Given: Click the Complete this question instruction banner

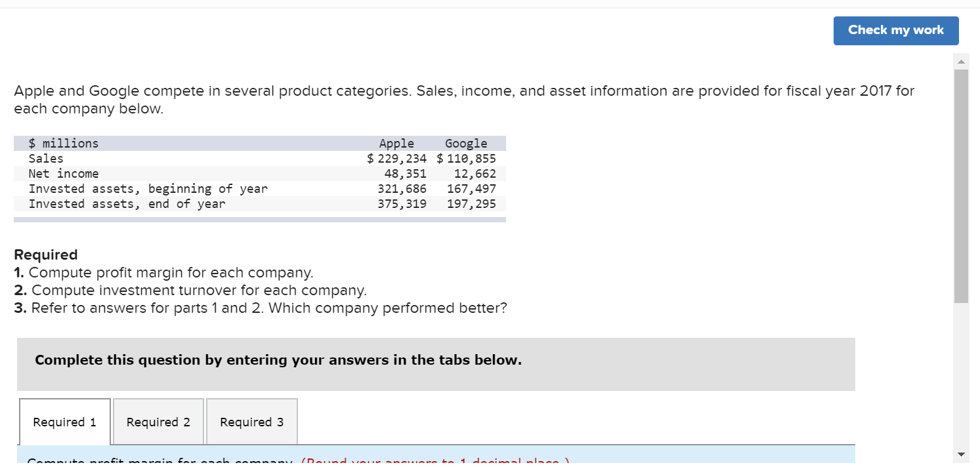Looking at the screenshot, I should point(278,360).
